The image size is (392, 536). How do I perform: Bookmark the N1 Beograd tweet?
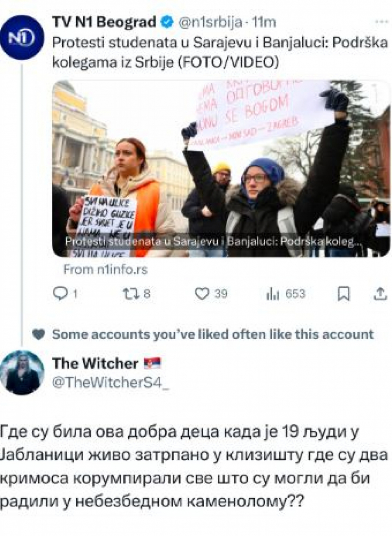pos(344,294)
